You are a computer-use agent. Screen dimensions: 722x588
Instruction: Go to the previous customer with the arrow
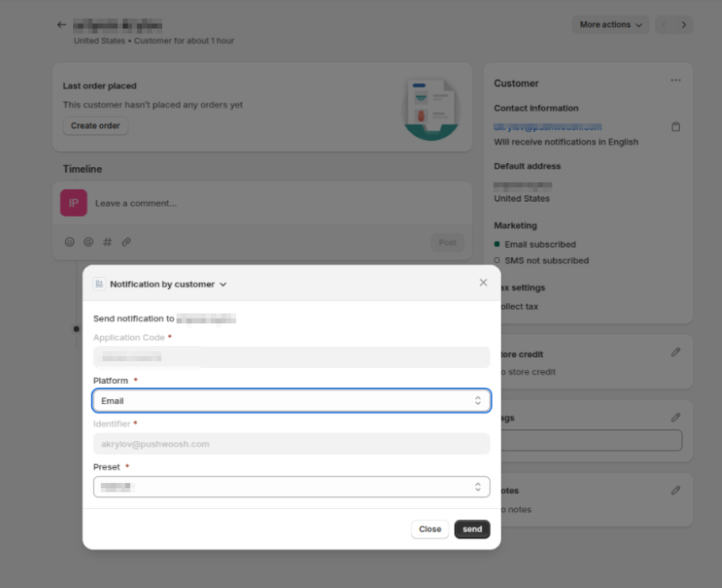[664, 25]
